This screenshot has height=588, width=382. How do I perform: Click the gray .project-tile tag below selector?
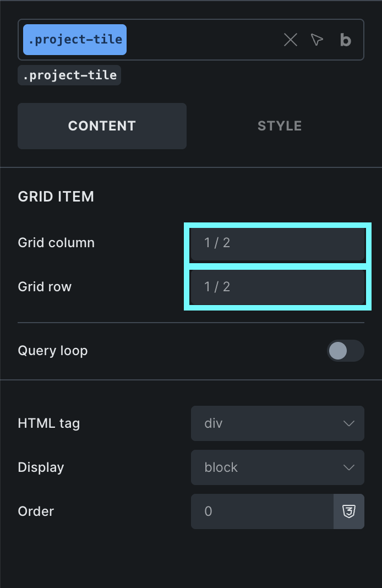click(x=69, y=75)
